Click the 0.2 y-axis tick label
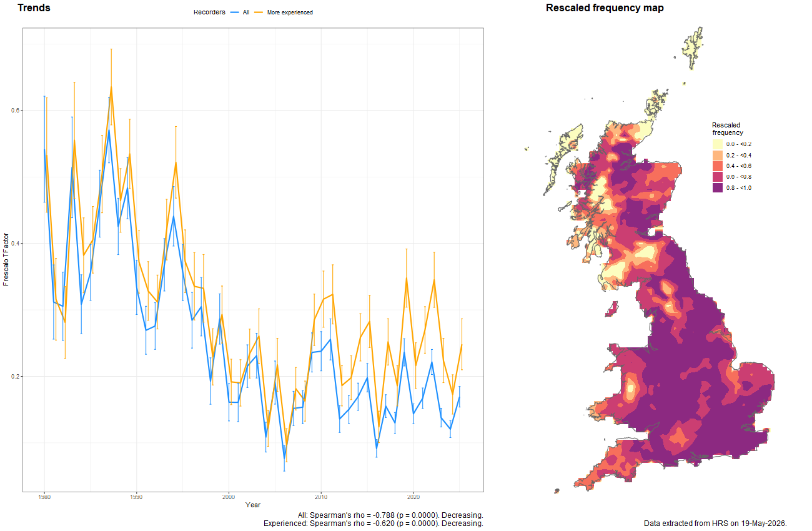 coord(15,377)
